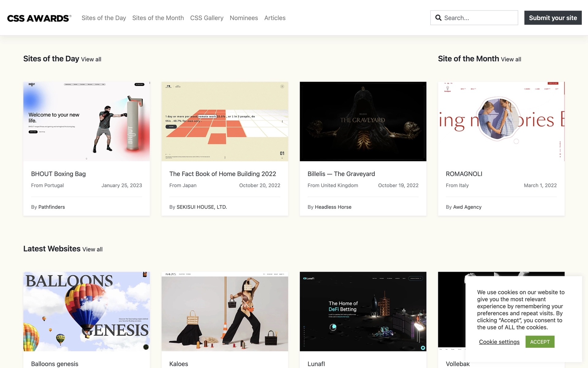Open the Kaloes site thumbnail

225,312
